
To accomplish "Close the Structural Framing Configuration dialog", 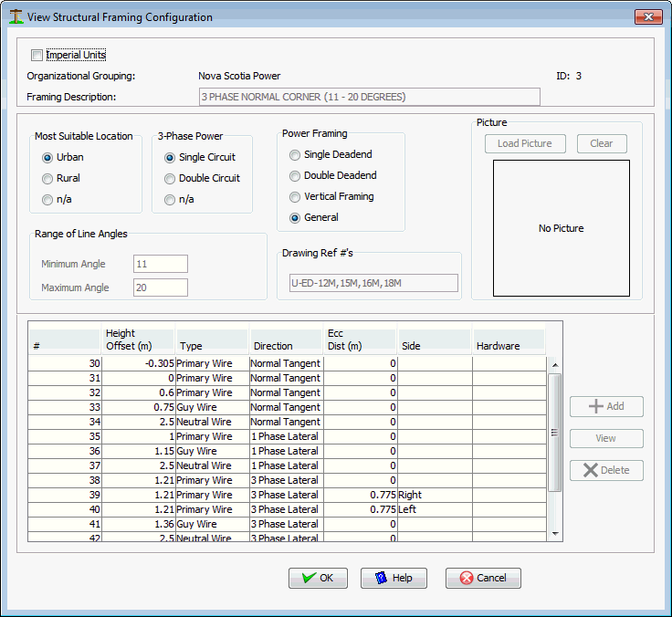I will click(648, 16).
